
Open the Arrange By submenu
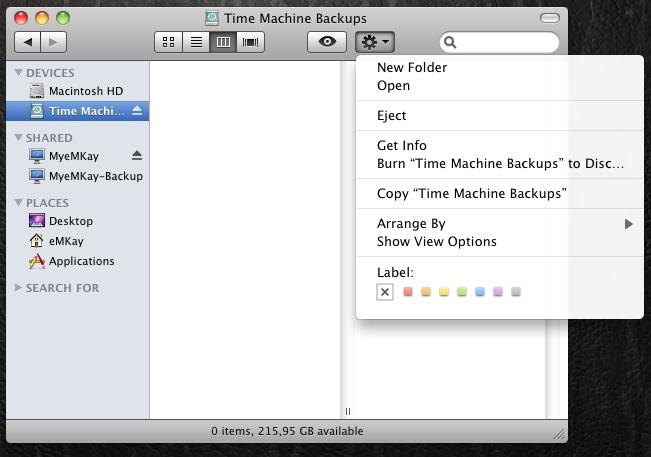[500, 224]
